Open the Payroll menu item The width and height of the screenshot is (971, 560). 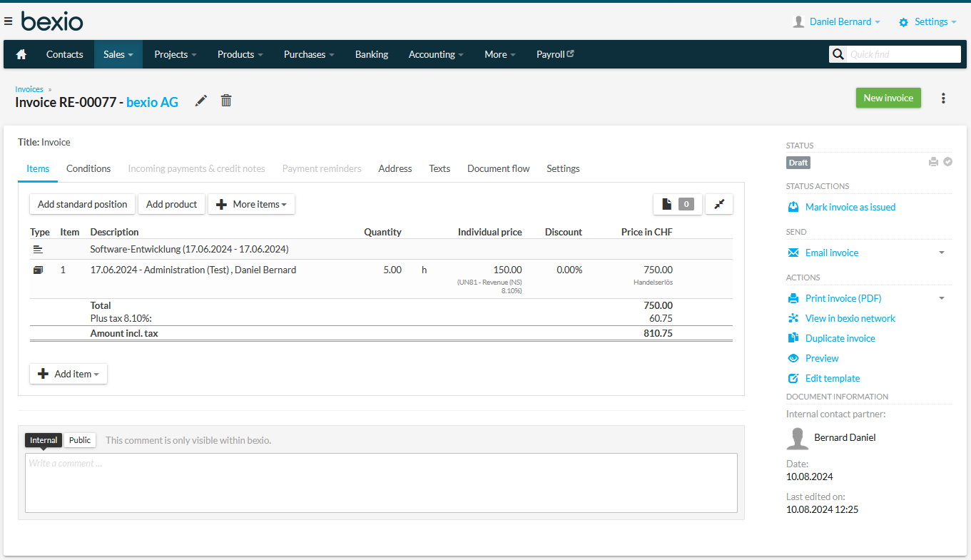[x=555, y=54]
